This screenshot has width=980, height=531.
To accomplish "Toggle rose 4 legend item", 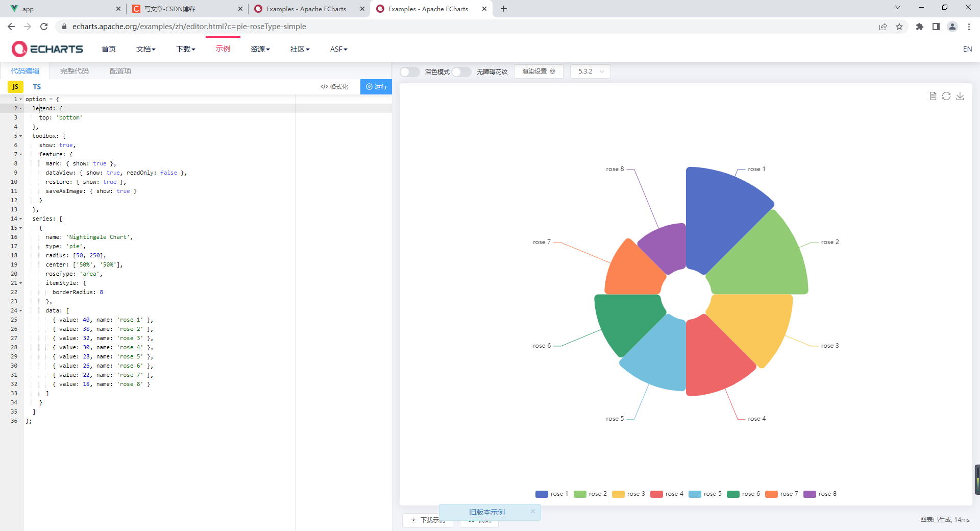I will (667, 494).
